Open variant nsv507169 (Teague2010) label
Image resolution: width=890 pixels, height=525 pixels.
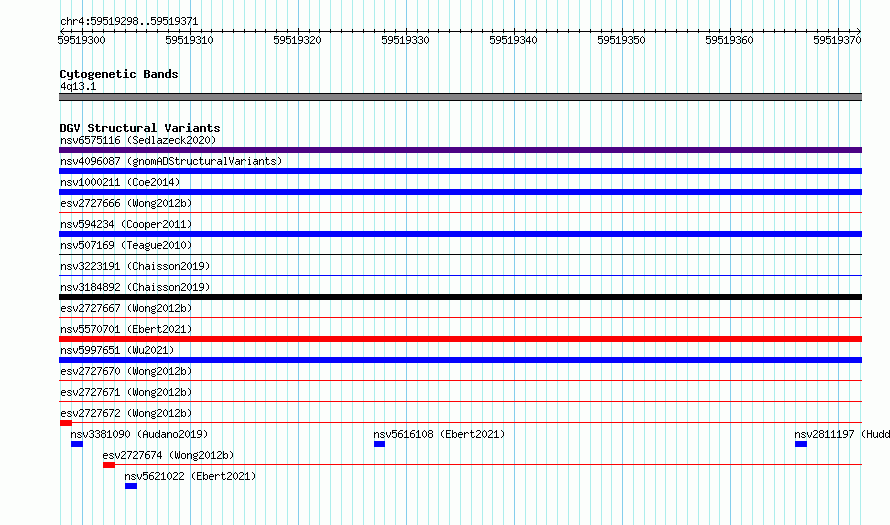[x=126, y=245]
